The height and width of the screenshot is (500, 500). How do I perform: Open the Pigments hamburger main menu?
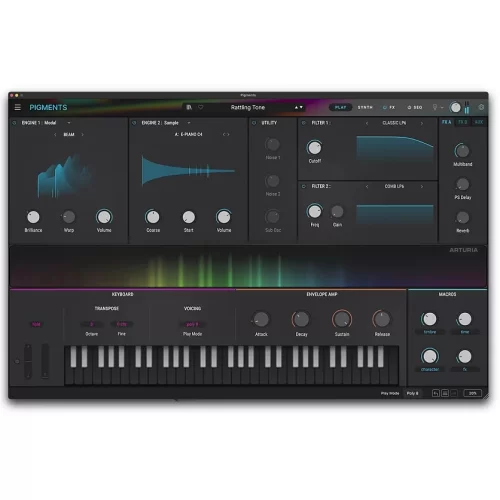click(18, 107)
